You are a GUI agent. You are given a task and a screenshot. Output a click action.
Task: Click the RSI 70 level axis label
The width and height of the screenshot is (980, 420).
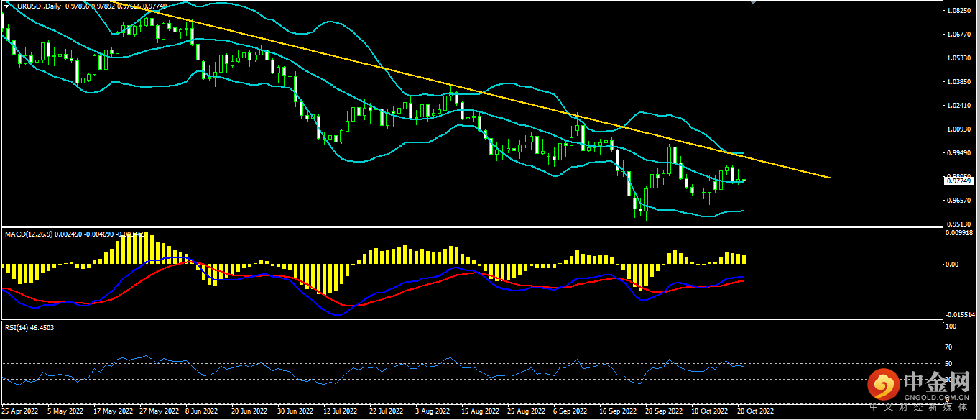(950, 347)
